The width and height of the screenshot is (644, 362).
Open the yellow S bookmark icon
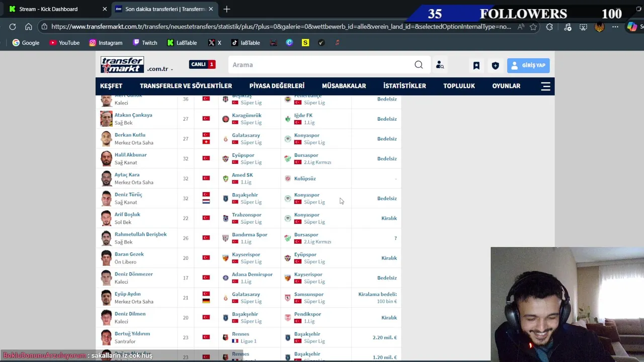tap(305, 43)
